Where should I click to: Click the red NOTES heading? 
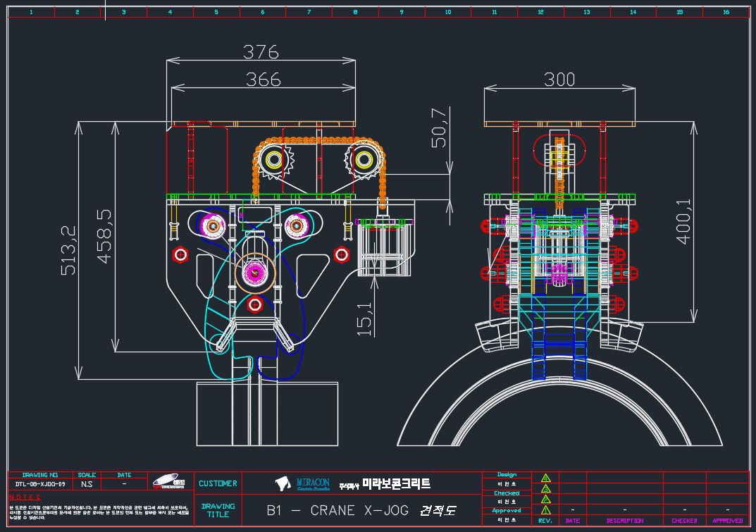(x=25, y=497)
